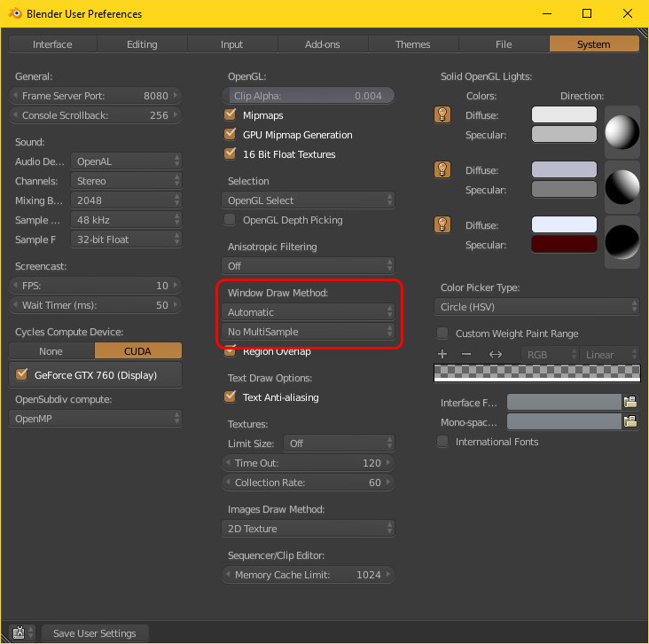Toggle Region Overlap checkbox
The image size is (649, 644).
click(x=230, y=351)
